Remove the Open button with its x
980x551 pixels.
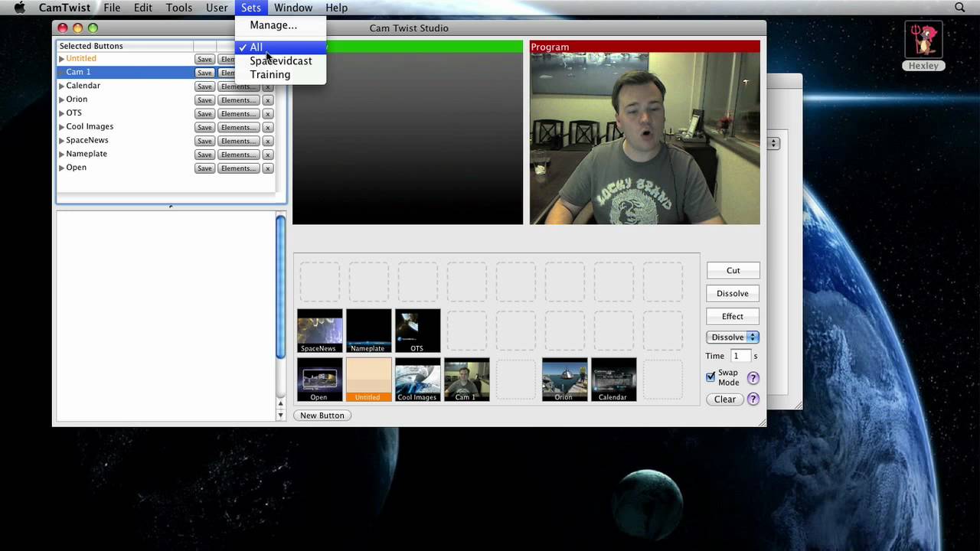pyautogui.click(x=268, y=168)
